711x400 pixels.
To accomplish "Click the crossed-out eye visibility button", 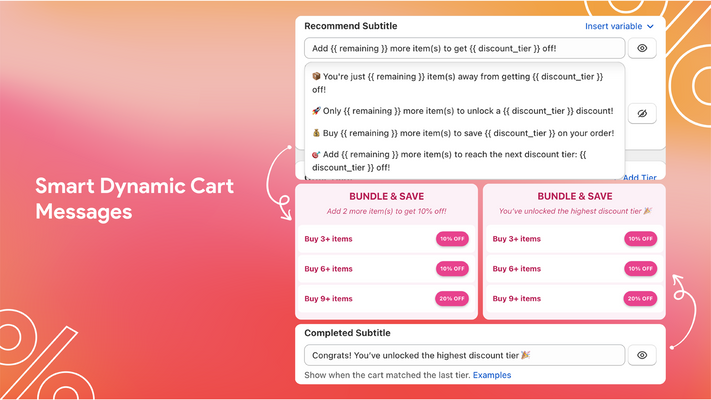I will point(642,113).
